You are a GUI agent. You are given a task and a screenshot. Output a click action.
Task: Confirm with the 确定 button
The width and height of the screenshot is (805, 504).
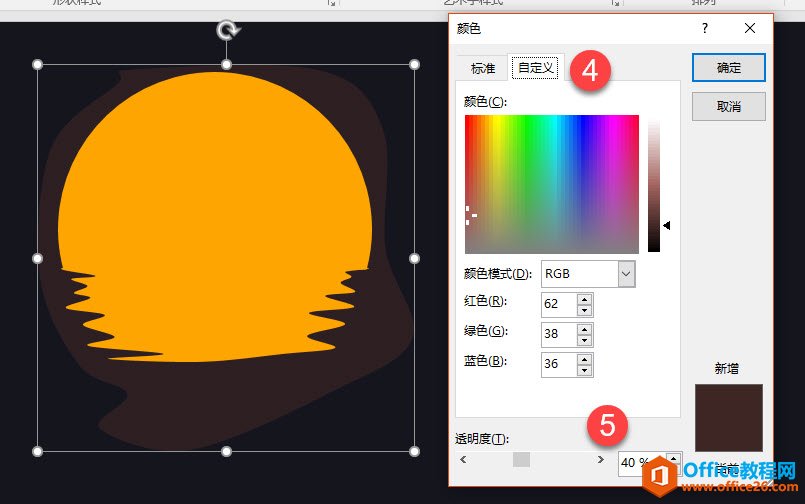(x=729, y=67)
